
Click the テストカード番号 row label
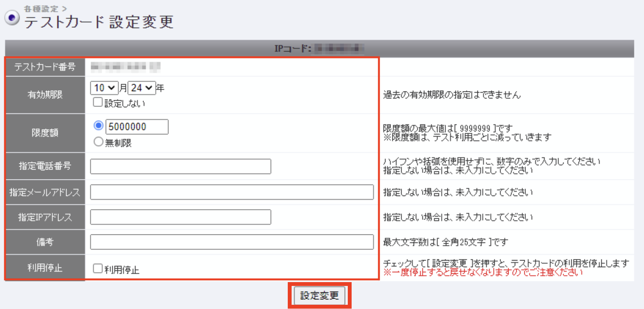click(45, 67)
